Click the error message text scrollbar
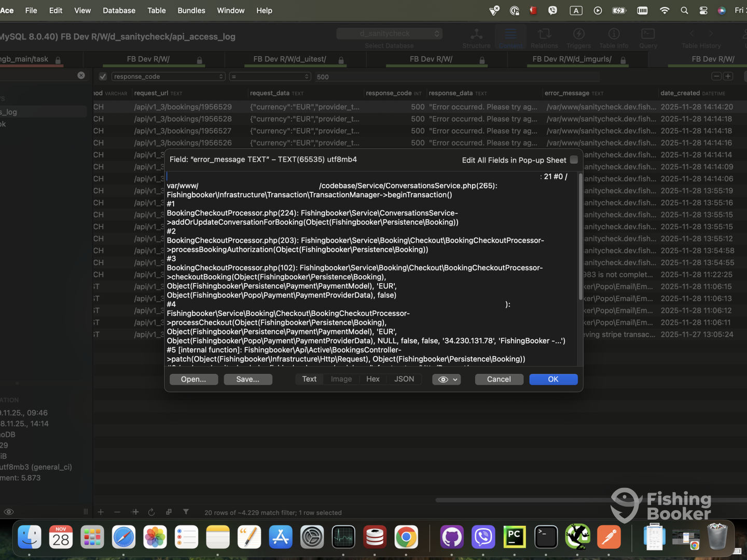The width and height of the screenshot is (747, 560). [x=580, y=239]
